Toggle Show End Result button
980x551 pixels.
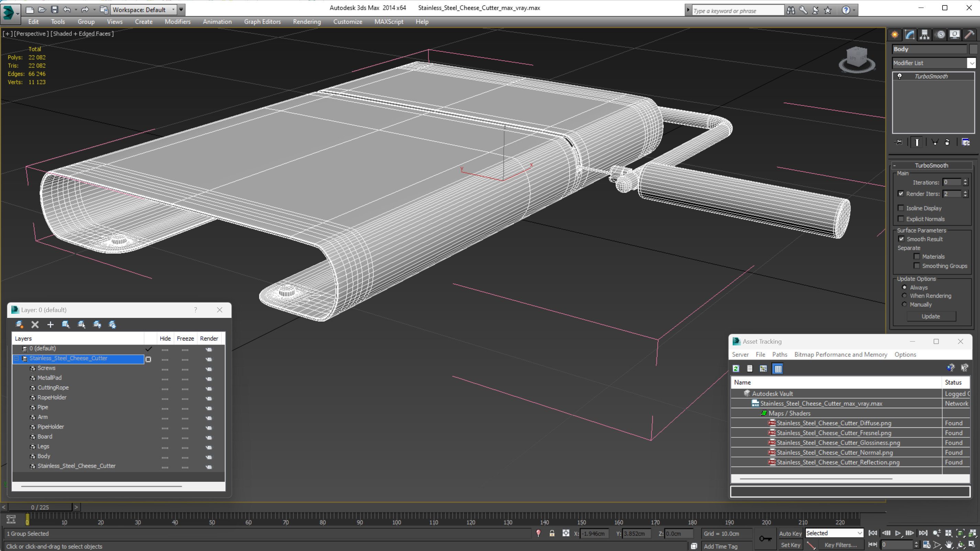click(x=917, y=142)
